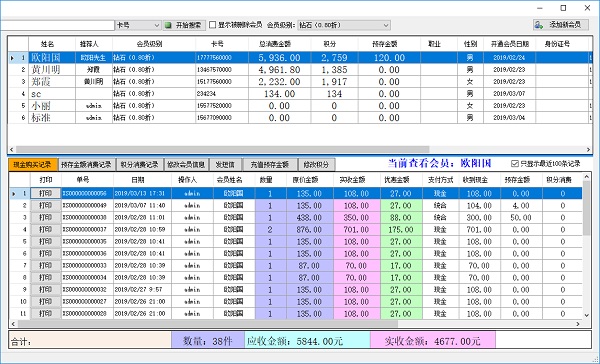Click 应收金额:5844.00元 summary box
This screenshot has width=600, height=364.
pos(307,341)
